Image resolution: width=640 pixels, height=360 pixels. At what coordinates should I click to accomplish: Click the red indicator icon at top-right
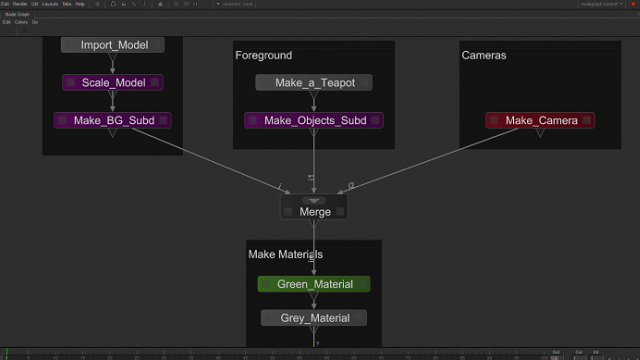pyautogui.click(x=633, y=4)
